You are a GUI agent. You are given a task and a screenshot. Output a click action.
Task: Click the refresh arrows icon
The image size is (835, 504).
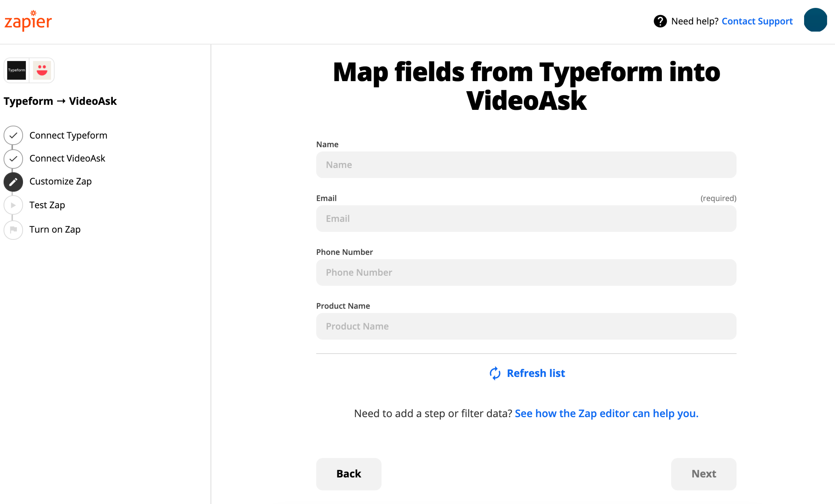coord(495,373)
